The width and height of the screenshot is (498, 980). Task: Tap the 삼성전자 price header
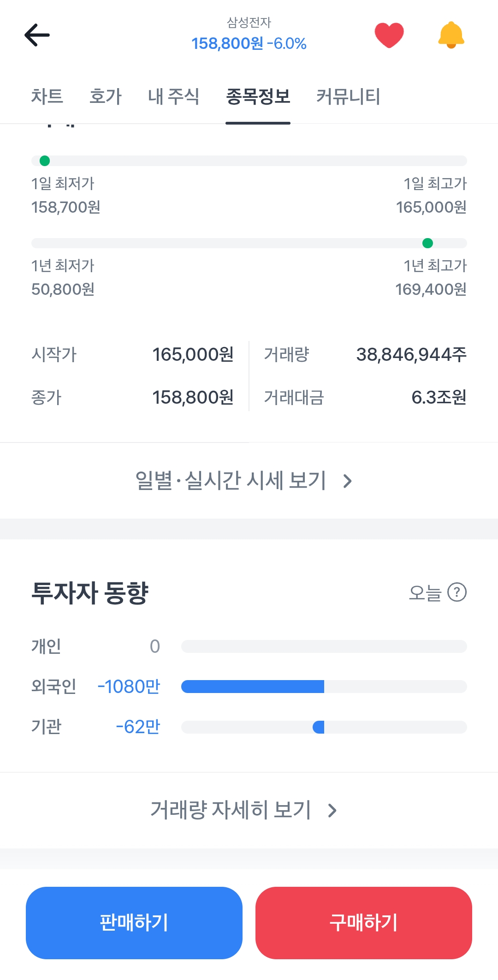pyautogui.click(x=249, y=35)
